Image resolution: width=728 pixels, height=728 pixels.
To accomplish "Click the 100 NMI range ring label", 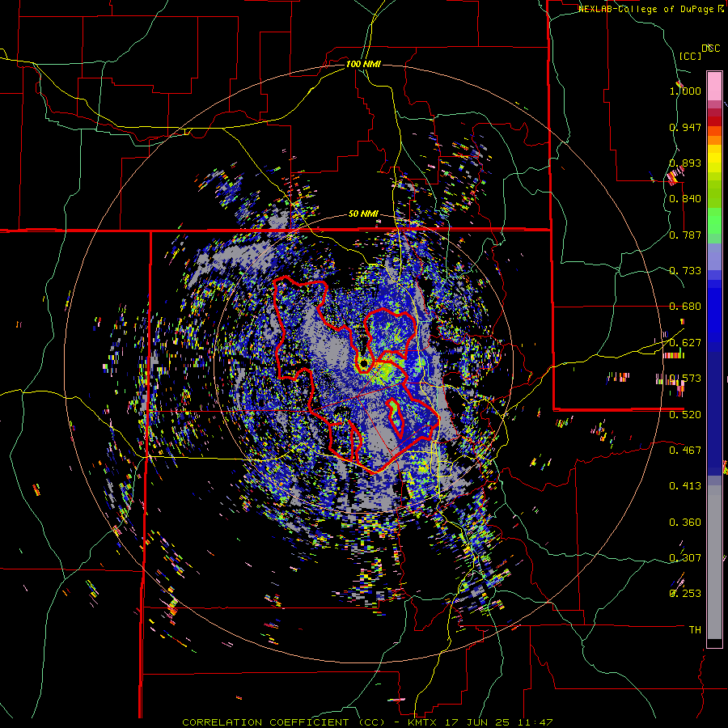I will pyautogui.click(x=363, y=64).
